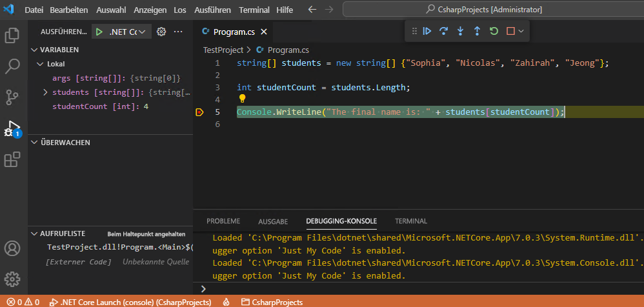This screenshot has width=644, height=307.
Task: Open the Run and Debug view
Action: (12, 128)
